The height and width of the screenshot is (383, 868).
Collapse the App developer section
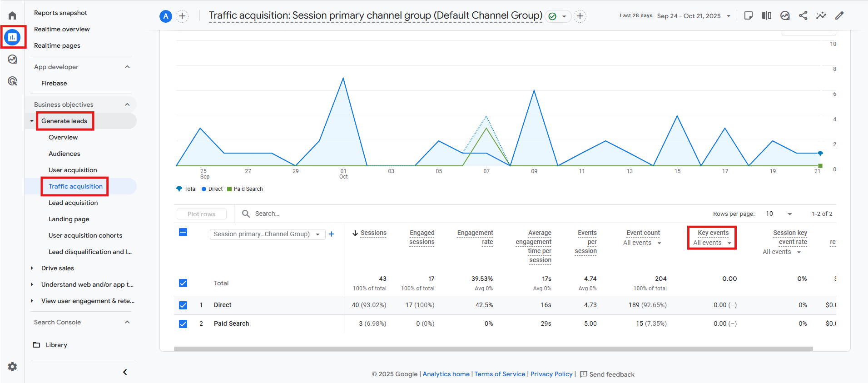[x=127, y=67]
